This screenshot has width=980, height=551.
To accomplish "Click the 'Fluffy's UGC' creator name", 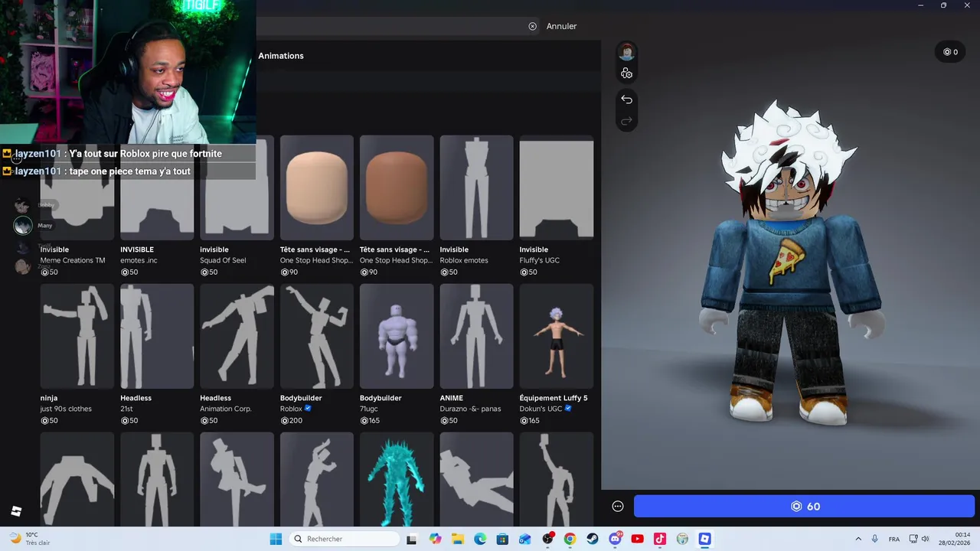I will [540, 260].
